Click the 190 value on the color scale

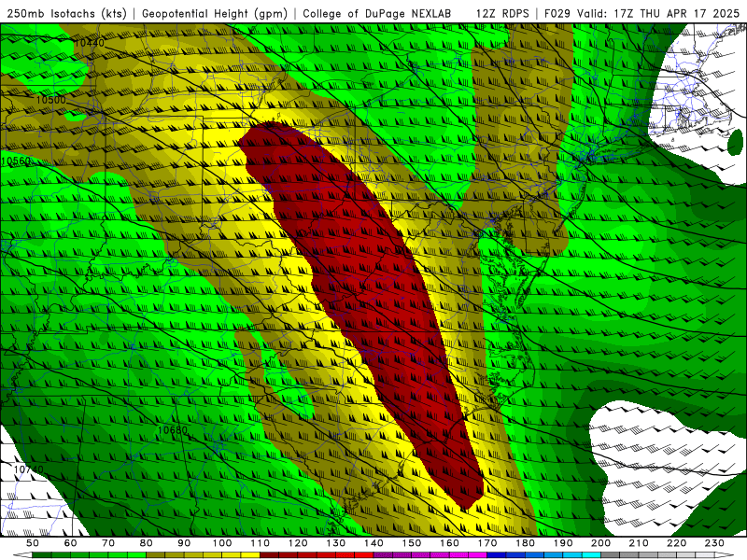[563, 543]
